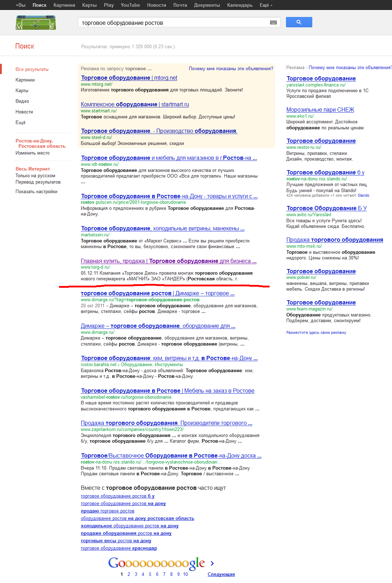Select related search торговое оборудование краснодар
This screenshot has height=583, width=392.
coord(119,548)
